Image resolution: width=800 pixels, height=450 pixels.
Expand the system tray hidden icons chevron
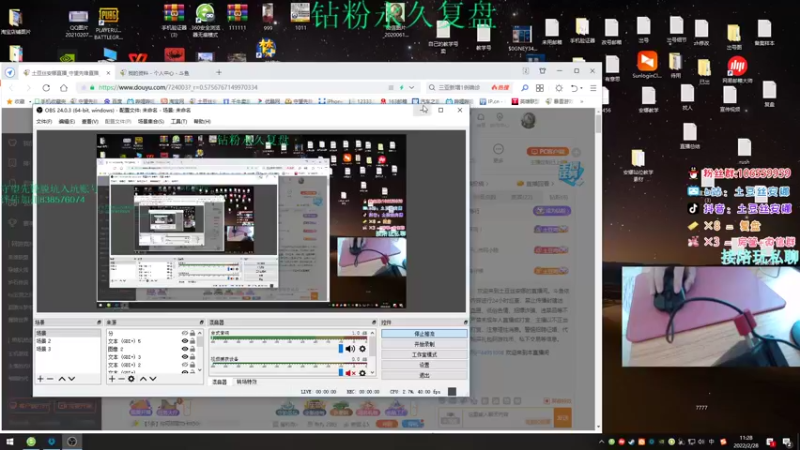(x=601, y=442)
